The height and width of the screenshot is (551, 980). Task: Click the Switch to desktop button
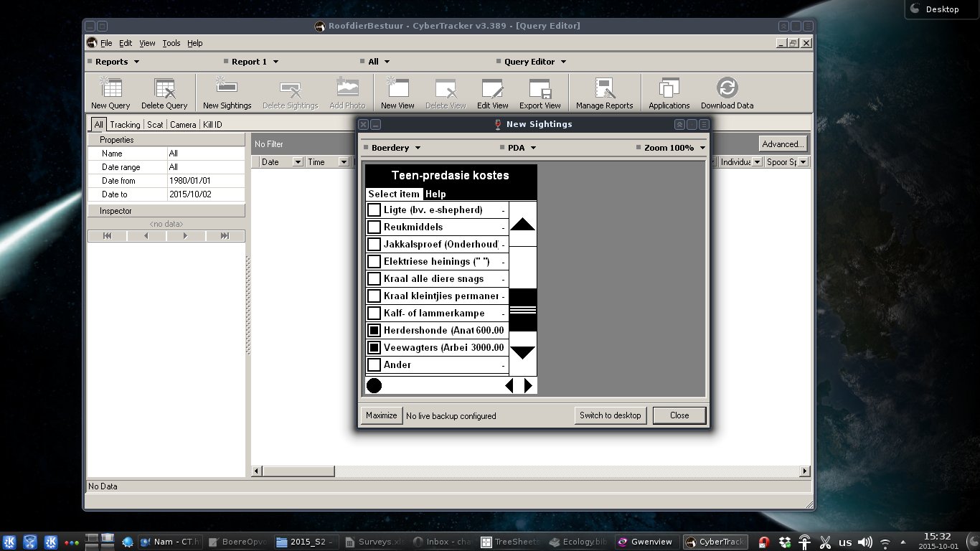click(x=610, y=415)
